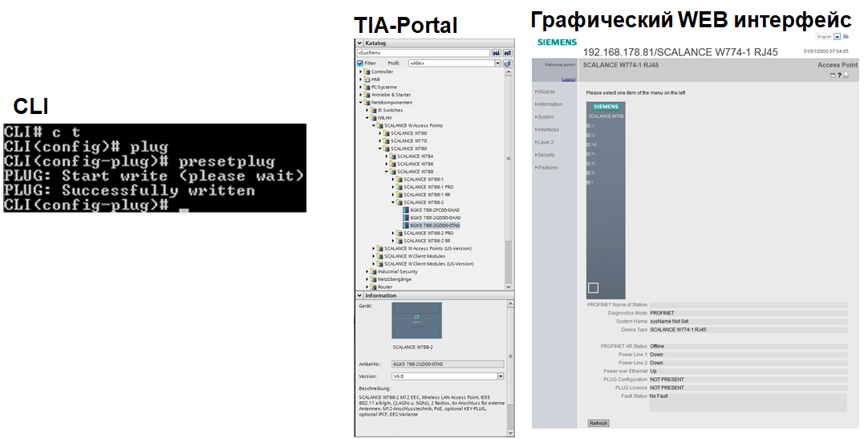Collapse the SCALANCE W780 node
Image resolution: width=868 pixels, height=439 pixels.
click(380, 149)
